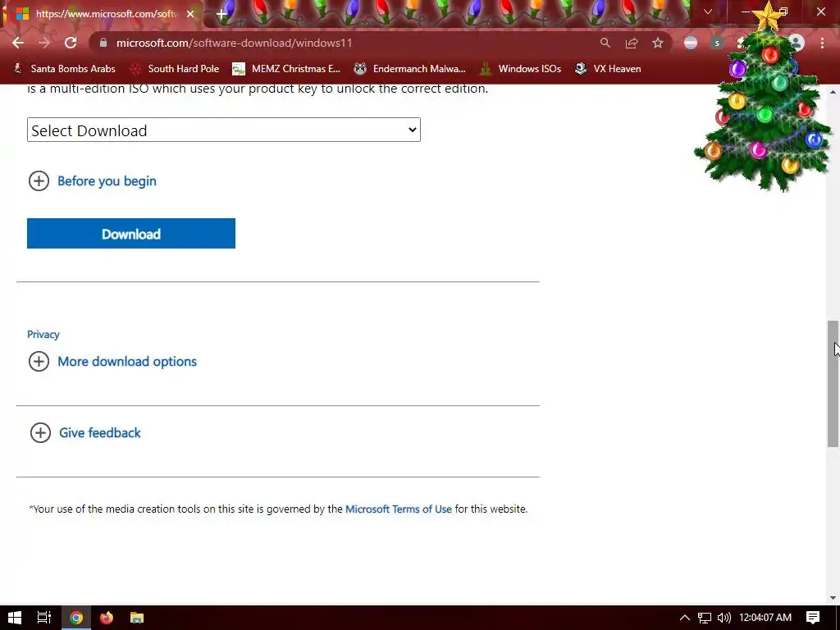Expand the Give feedback section

pos(85,433)
